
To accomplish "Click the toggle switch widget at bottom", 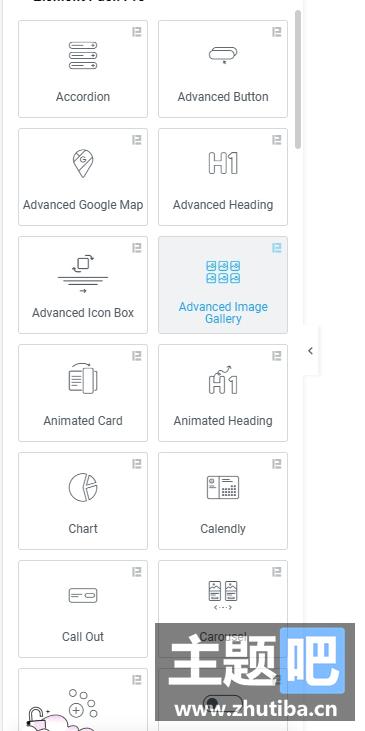I will pos(223,703).
